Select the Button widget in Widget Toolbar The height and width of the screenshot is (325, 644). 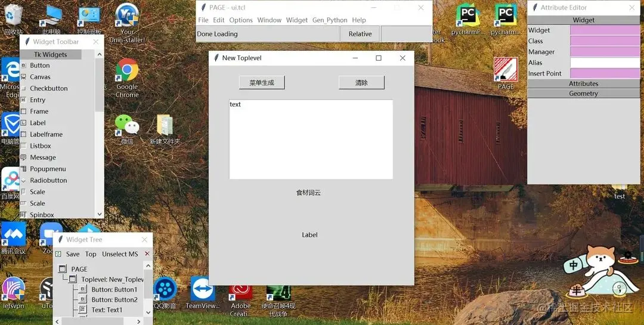pos(40,66)
